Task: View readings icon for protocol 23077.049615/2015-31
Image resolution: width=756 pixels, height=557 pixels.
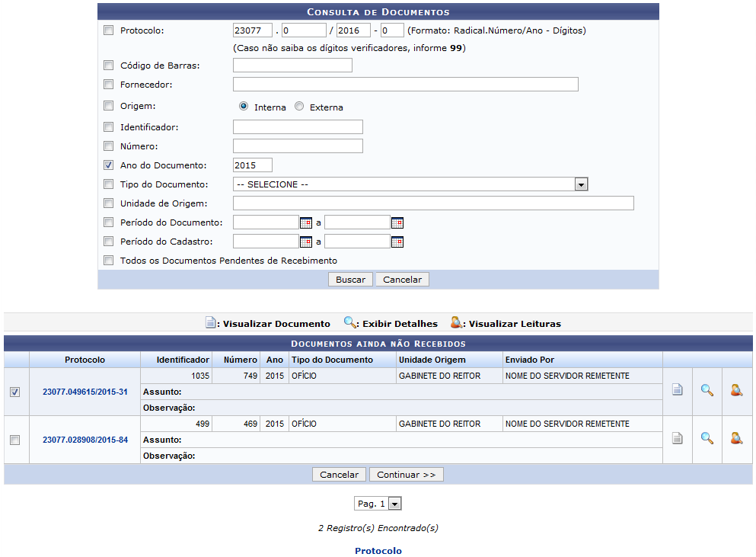Action: (x=736, y=390)
